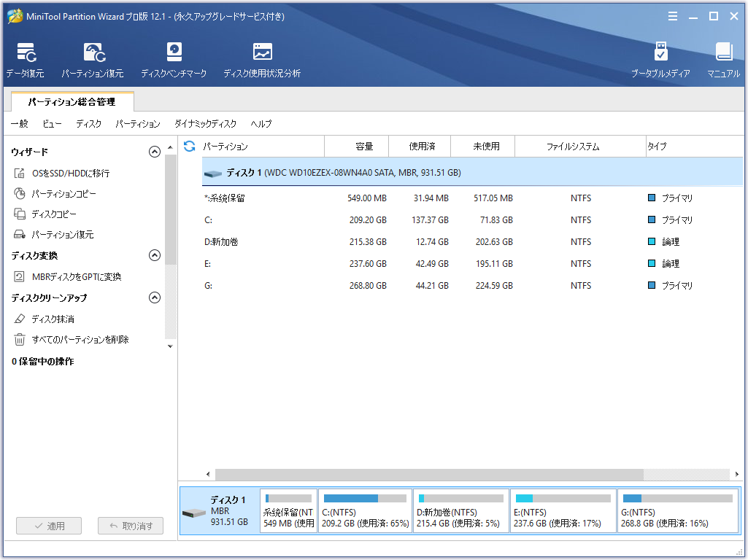The image size is (748, 560).
Task: Open the ヘルプ menu
Action: [261, 123]
